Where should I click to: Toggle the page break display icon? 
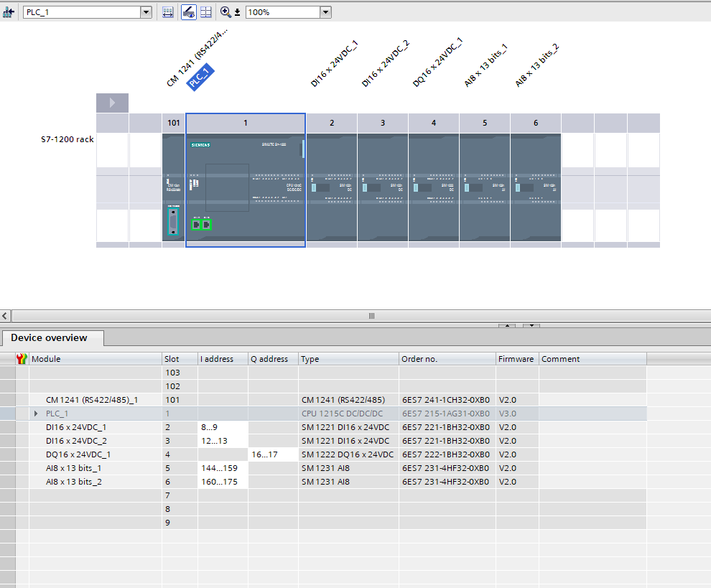206,12
